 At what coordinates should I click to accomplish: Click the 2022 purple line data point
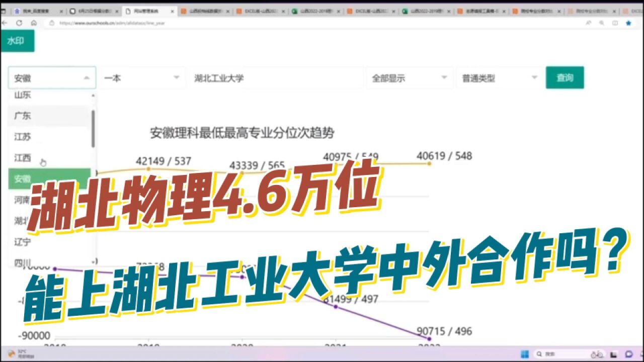click(x=429, y=339)
